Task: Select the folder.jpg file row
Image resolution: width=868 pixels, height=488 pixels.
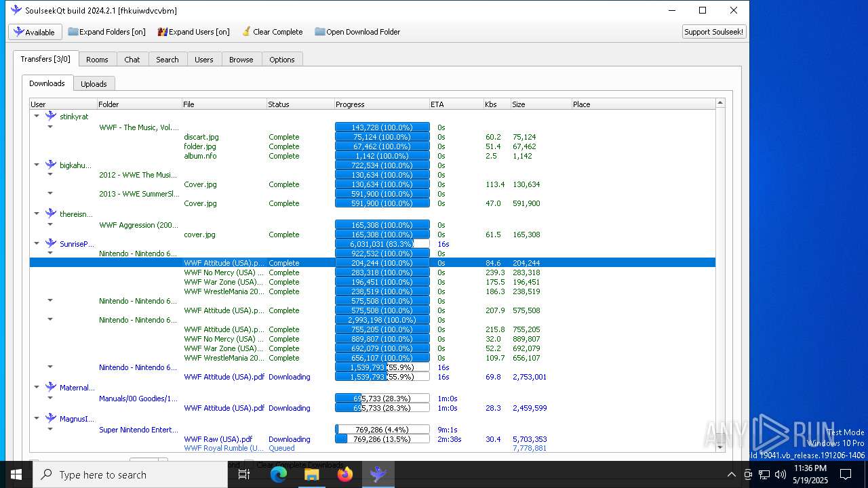Action: [372, 146]
